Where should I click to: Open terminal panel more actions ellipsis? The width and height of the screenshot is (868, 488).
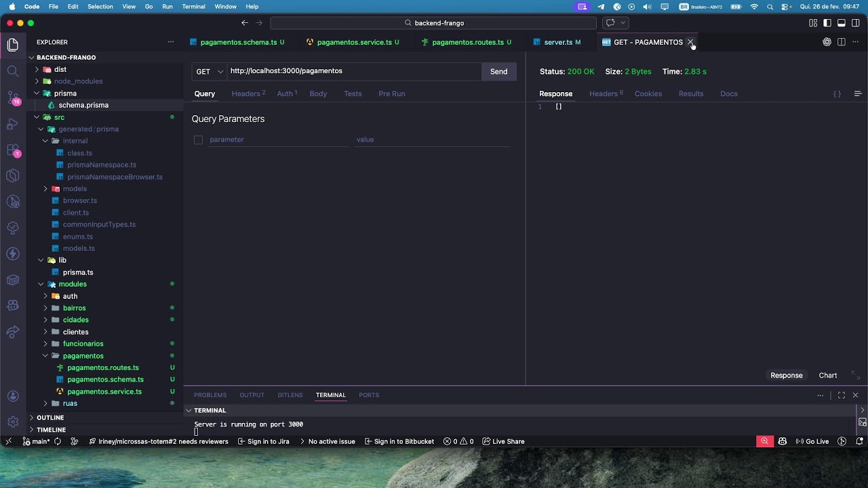[821, 395]
